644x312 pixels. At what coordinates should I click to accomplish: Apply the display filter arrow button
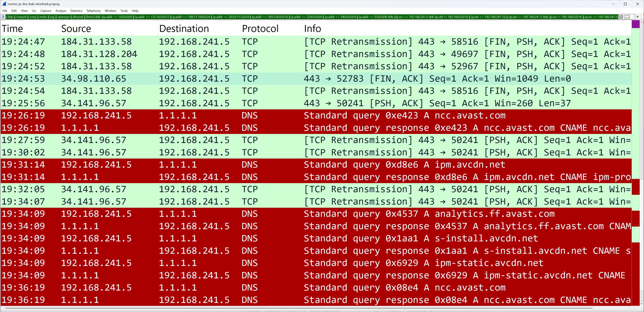(x=627, y=17)
